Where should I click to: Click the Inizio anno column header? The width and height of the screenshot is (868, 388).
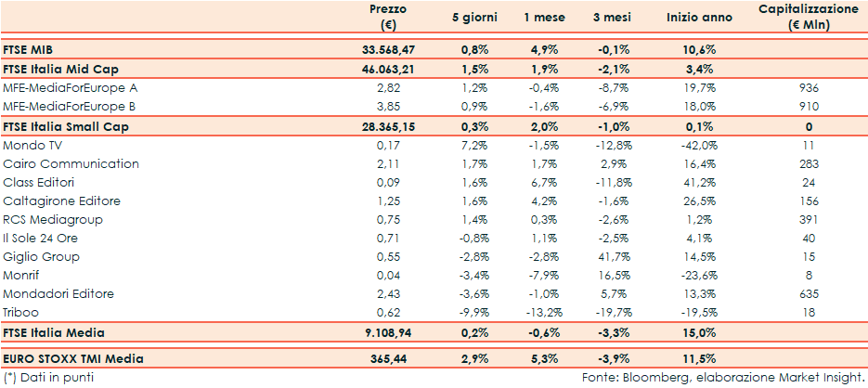(x=699, y=17)
